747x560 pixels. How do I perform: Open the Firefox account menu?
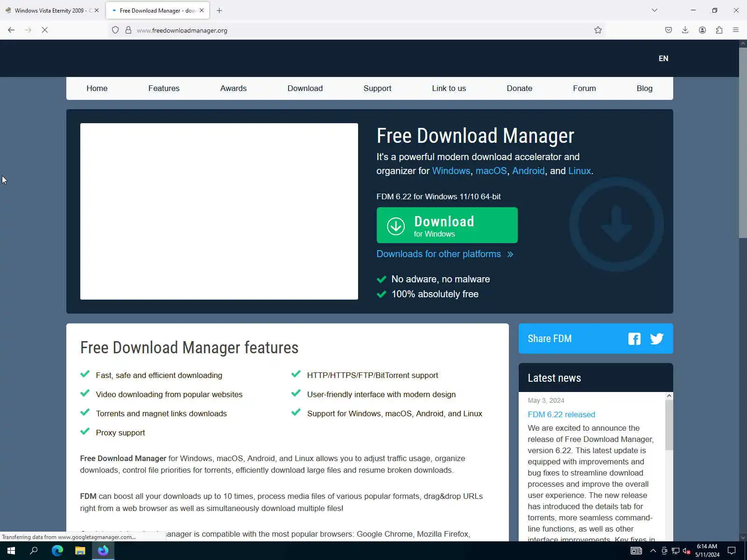(x=702, y=30)
